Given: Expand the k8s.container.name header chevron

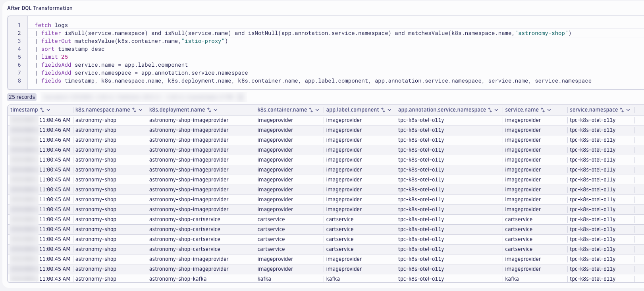Looking at the screenshot, I should [x=317, y=110].
